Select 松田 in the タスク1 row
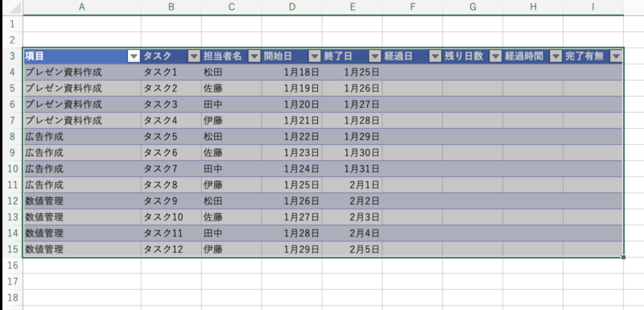The height and width of the screenshot is (310, 644). 231,72
